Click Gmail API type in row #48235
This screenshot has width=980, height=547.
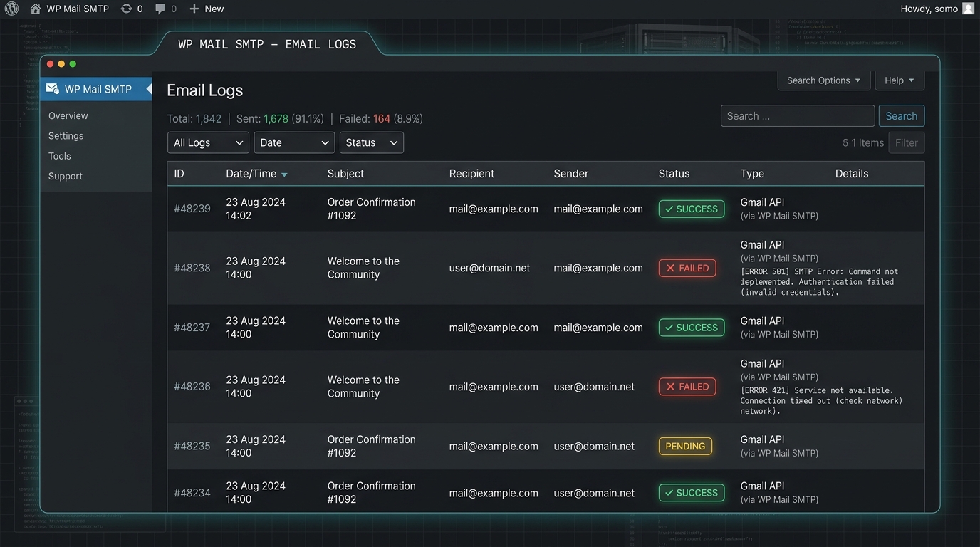coord(762,439)
